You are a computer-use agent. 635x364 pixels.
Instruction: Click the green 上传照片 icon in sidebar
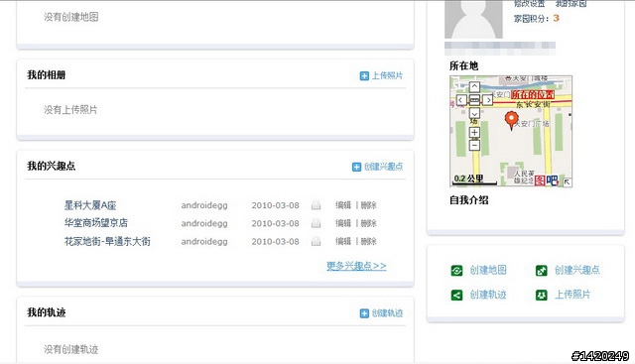(x=542, y=296)
